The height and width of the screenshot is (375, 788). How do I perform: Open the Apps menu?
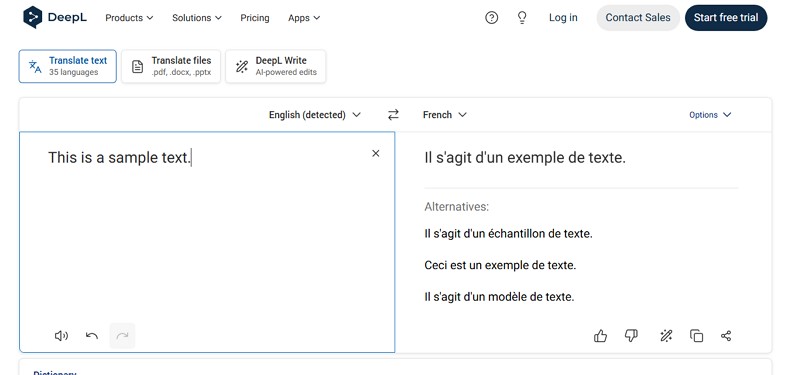click(x=304, y=18)
